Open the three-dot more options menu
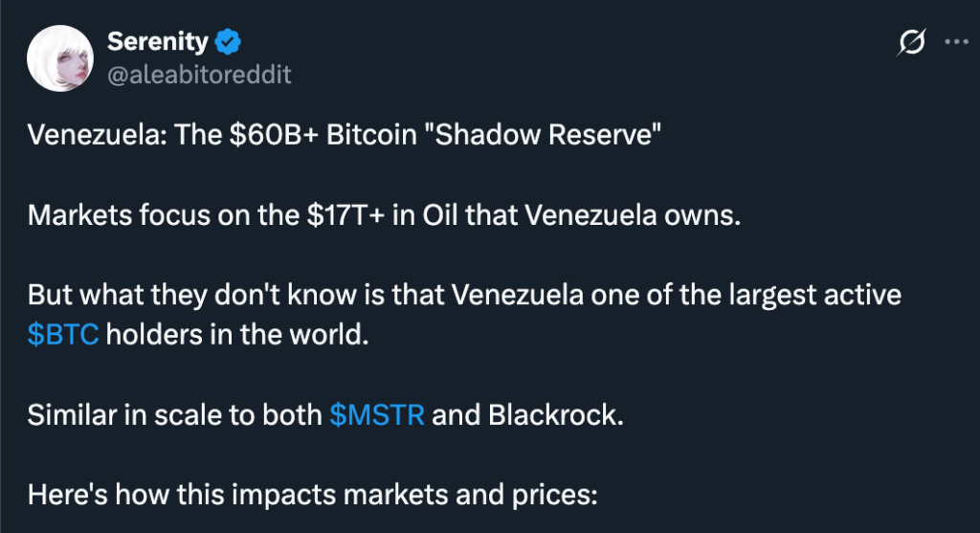 (956, 42)
